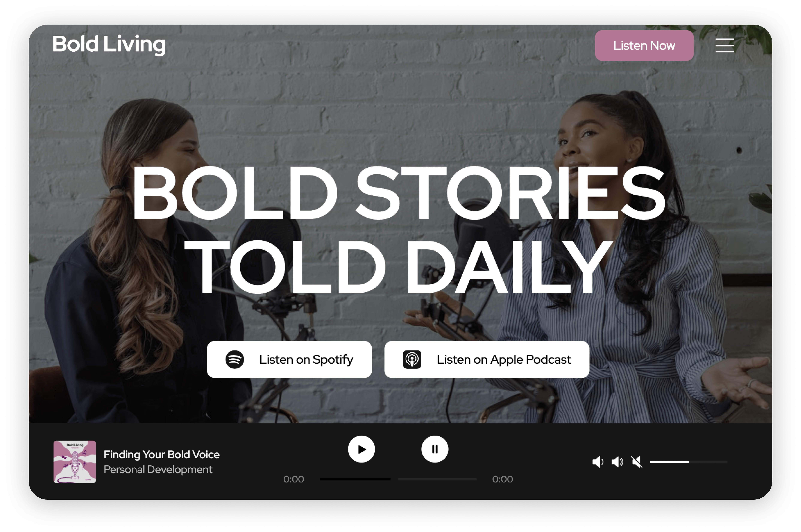Open the Finding Your Bold Voice episode title
The height and width of the screenshot is (532, 801).
162,454
